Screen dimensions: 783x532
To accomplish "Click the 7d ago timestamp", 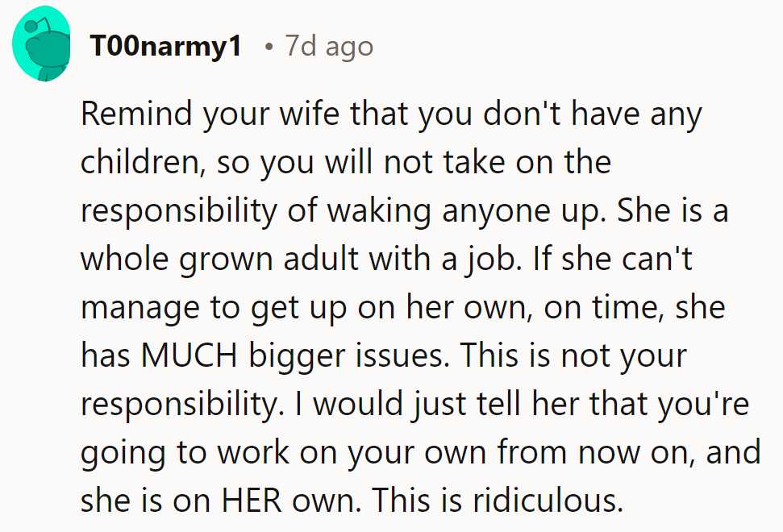I will coord(329,47).
